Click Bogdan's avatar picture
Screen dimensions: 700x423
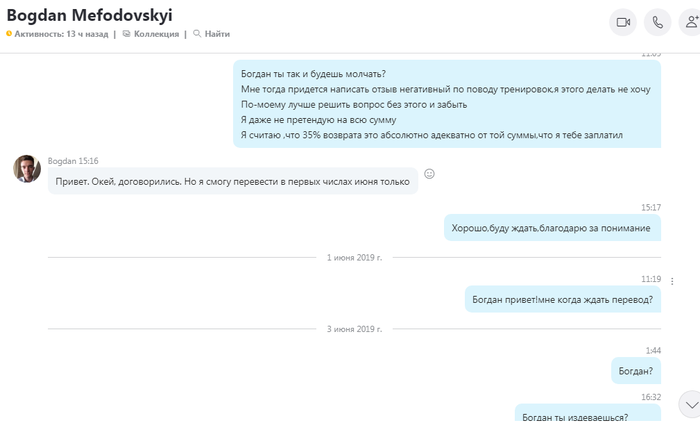click(x=27, y=169)
